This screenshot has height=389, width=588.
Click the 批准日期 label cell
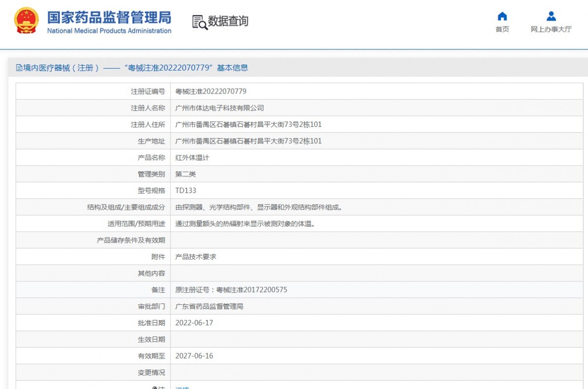pyautogui.click(x=93, y=323)
